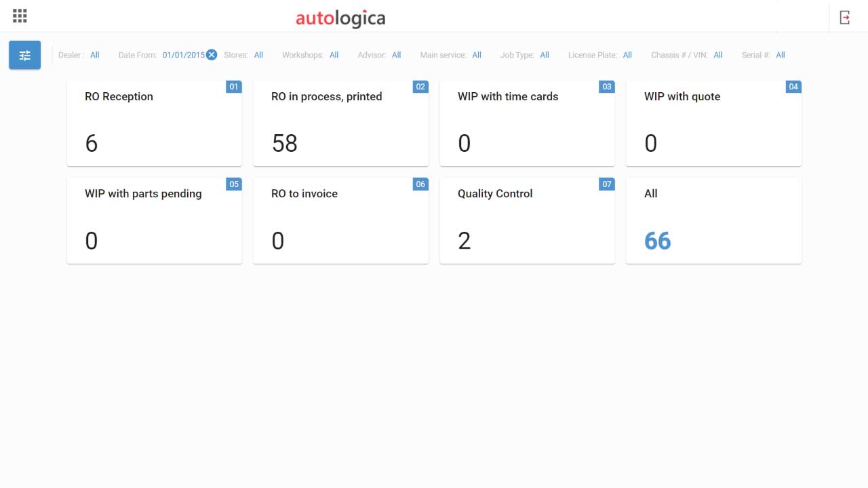Open the License Plate filter
Screen dimensions: 868x488
[x=627, y=55]
